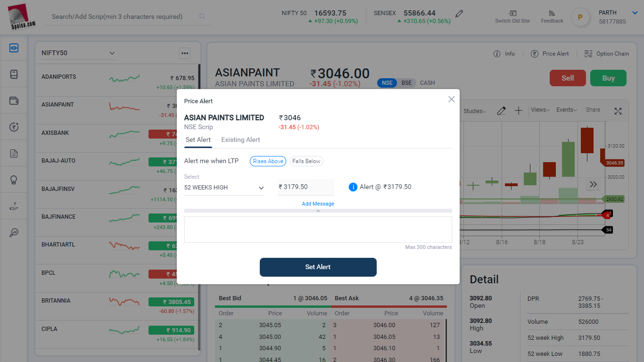Expand chart to full screen
This screenshot has height=362, width=644.
618,111
